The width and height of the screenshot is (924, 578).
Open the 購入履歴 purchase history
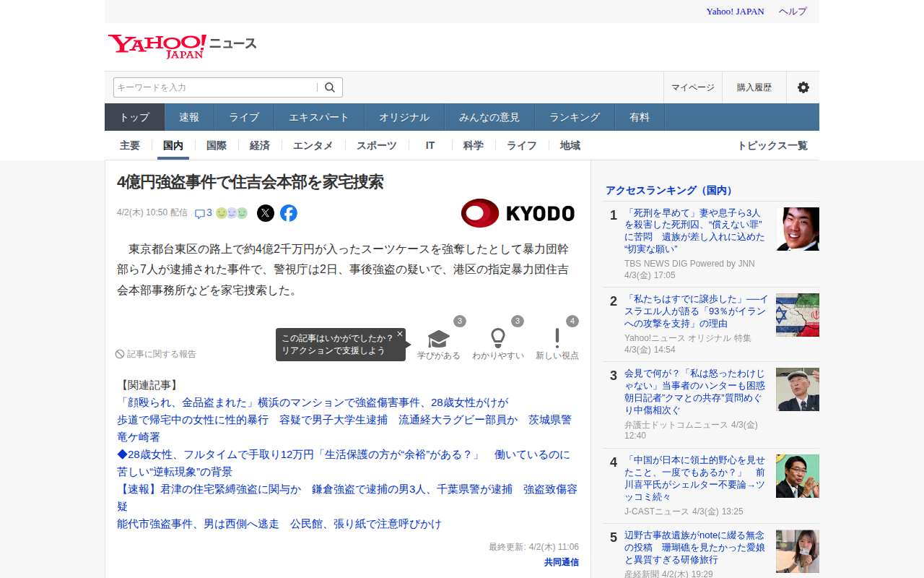[754, 87]
